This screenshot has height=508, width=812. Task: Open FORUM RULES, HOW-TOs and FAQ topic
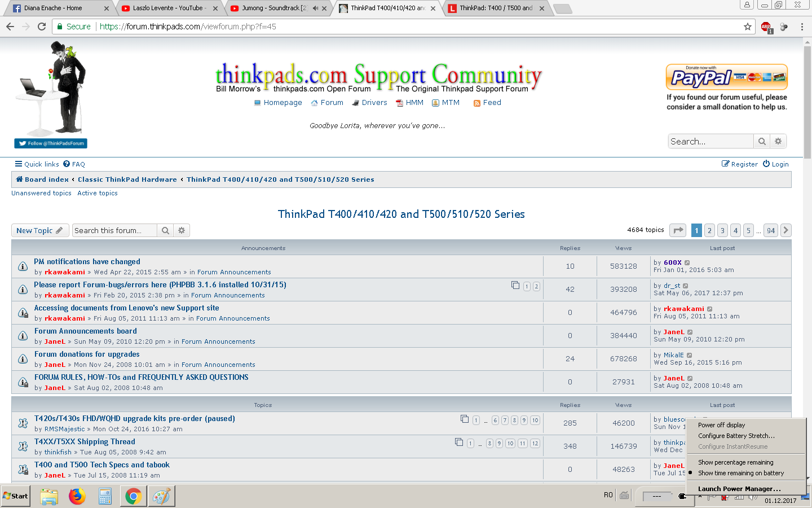(x=142, y=378)
